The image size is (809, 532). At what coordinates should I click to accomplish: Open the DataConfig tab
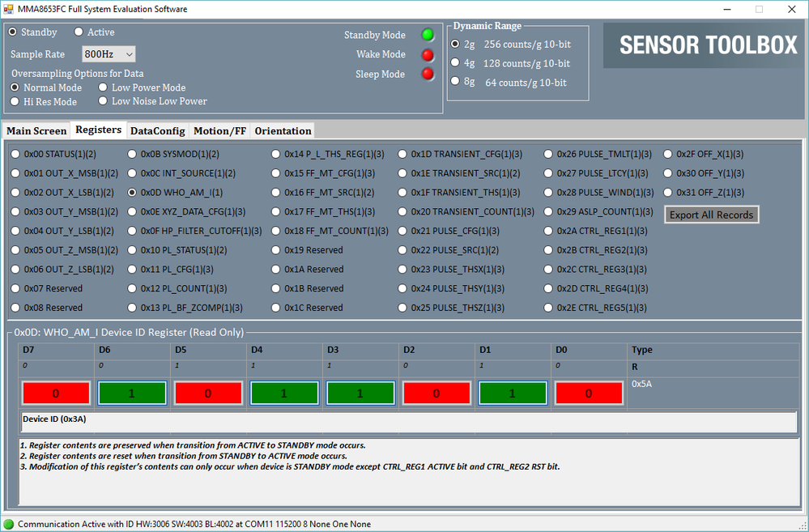pos(157,131)
